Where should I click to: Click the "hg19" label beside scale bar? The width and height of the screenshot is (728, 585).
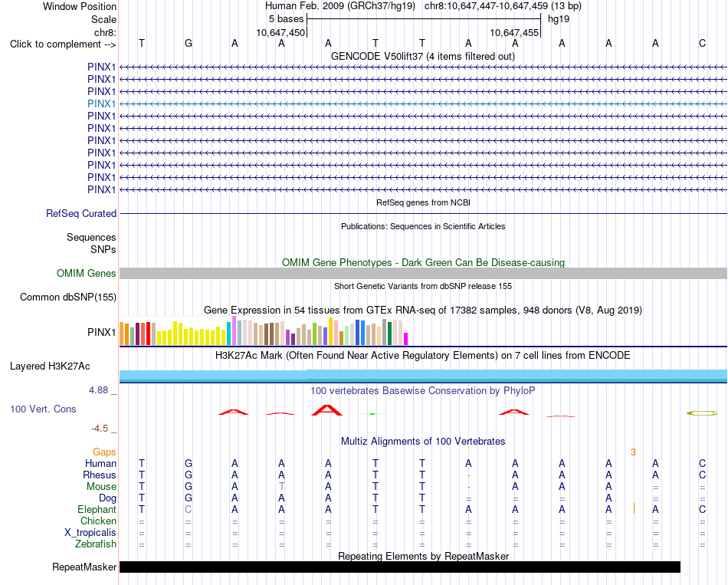pyautogui.click(x=559, y=19)
